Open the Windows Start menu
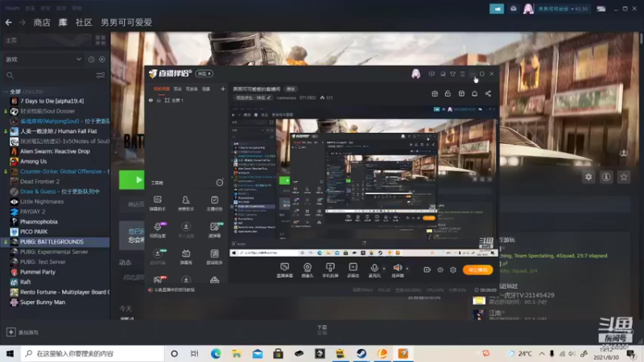 click(10, 353)
